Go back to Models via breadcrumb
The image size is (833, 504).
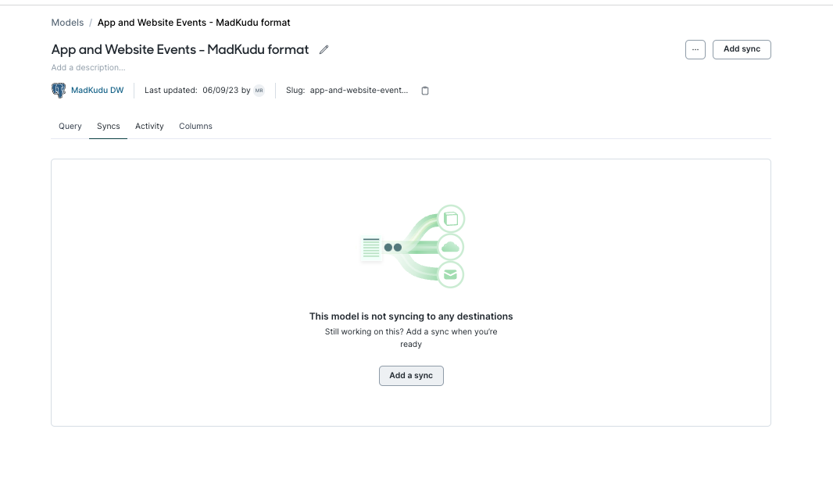(67, 23)
